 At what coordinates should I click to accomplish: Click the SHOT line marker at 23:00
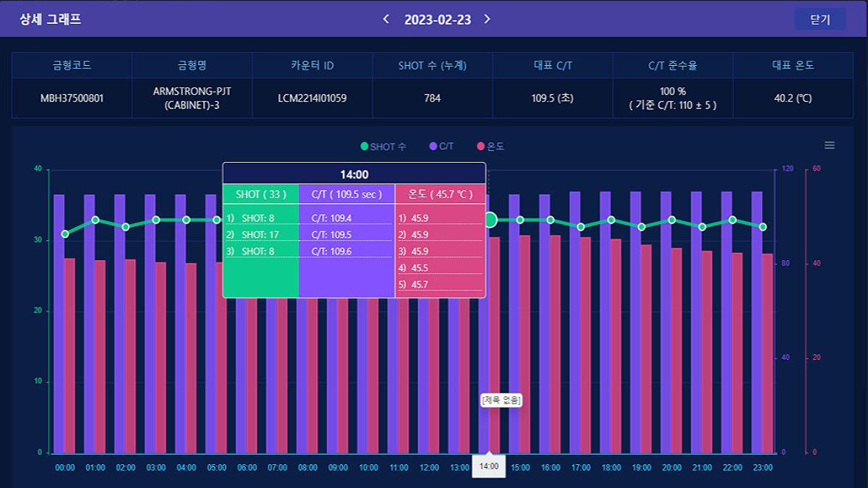click(x=763, y=227)
